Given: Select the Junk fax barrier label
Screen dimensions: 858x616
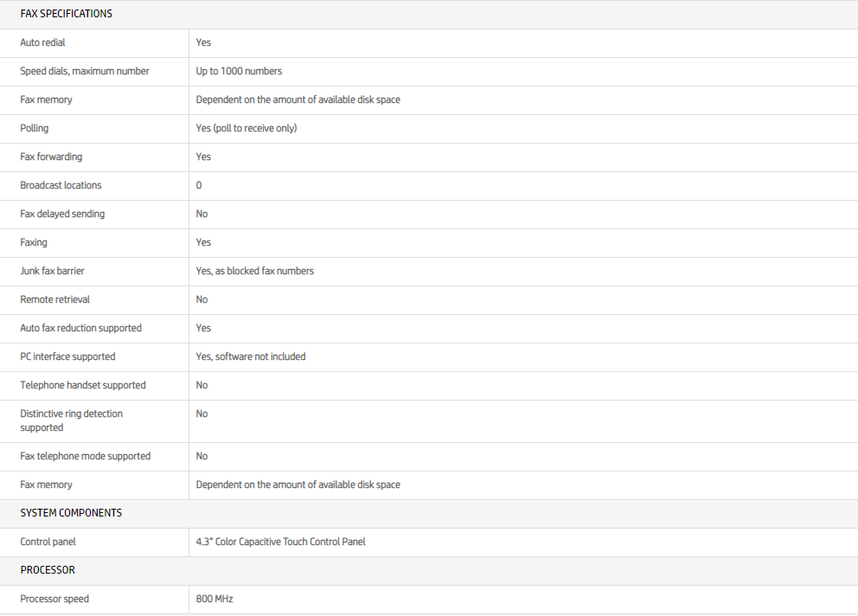Looking at the screenshot, I should pyautogui.click(x=52, y=271).
